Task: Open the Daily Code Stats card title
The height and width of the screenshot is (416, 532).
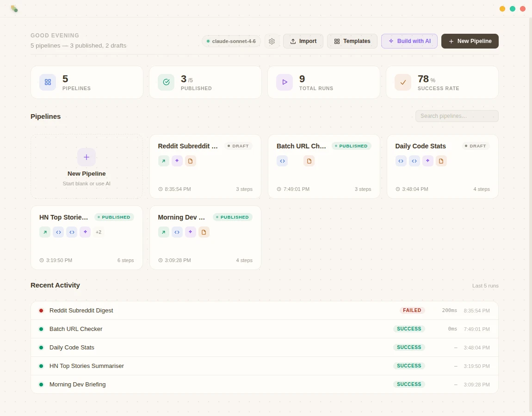Action: 421,146
